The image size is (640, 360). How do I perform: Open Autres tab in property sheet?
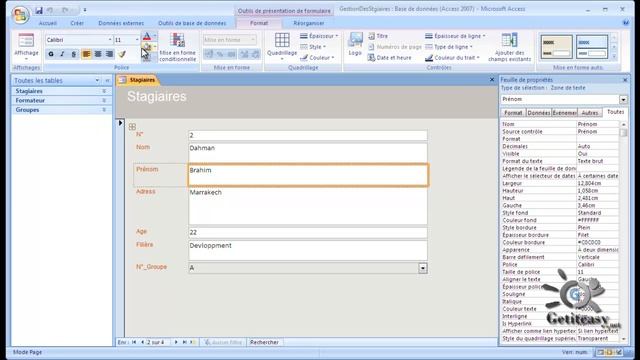pyautogui.click(x=590, y=113)
